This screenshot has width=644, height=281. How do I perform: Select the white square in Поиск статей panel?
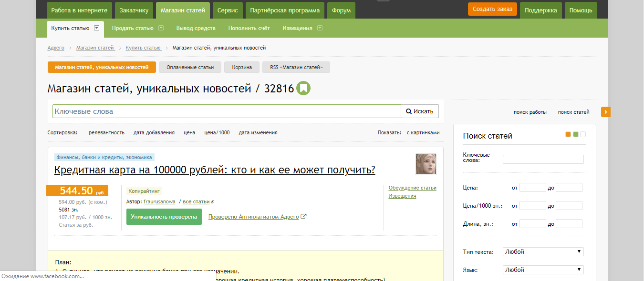click(x=583, y=135)
